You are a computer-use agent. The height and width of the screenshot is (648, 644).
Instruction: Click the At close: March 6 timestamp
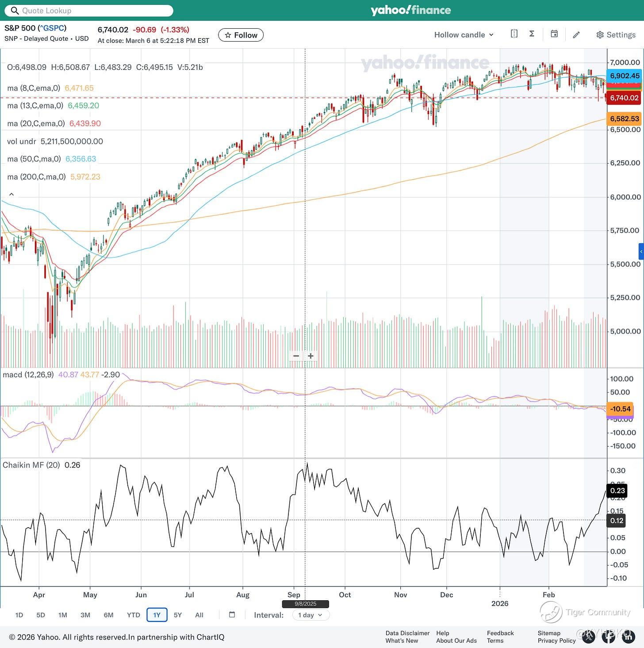coord(153,41)
